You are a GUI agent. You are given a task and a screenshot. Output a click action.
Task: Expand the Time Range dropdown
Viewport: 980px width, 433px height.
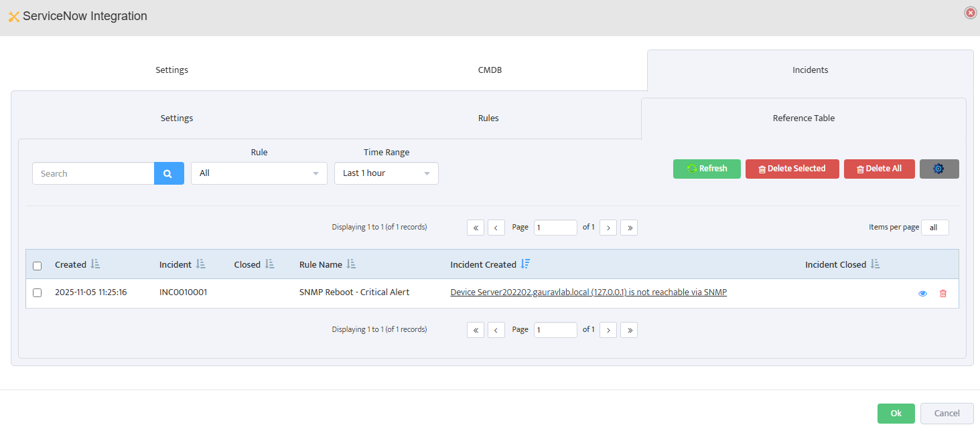pos(386,173)
